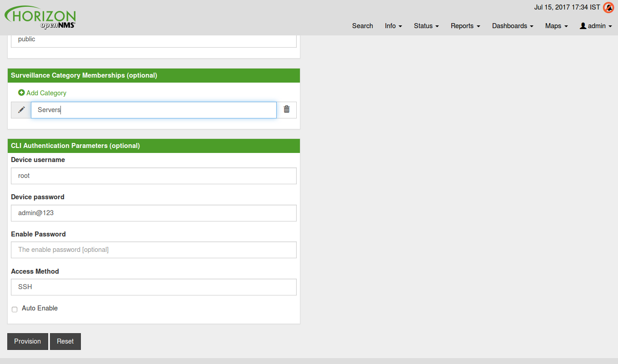This screenshot has height=364, width=618.
Task: Click the CLI Authentication Parameters header
Action: pos(154,146)
